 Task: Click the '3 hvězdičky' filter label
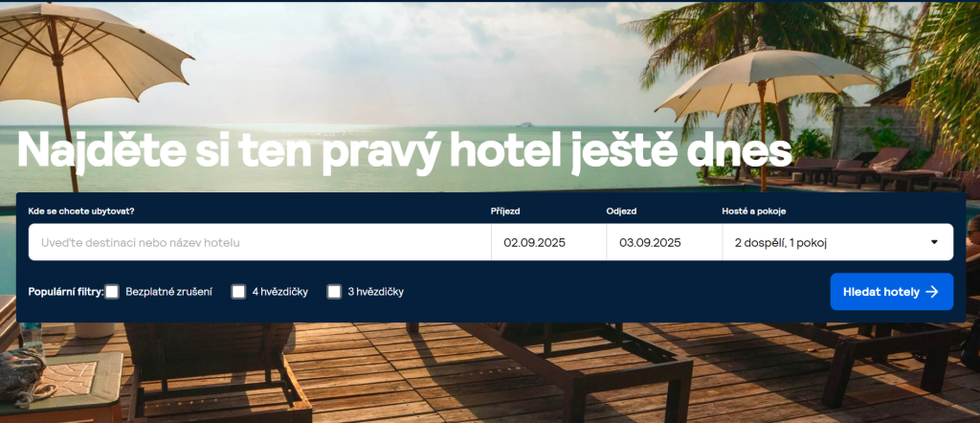(x=375, y=292)
